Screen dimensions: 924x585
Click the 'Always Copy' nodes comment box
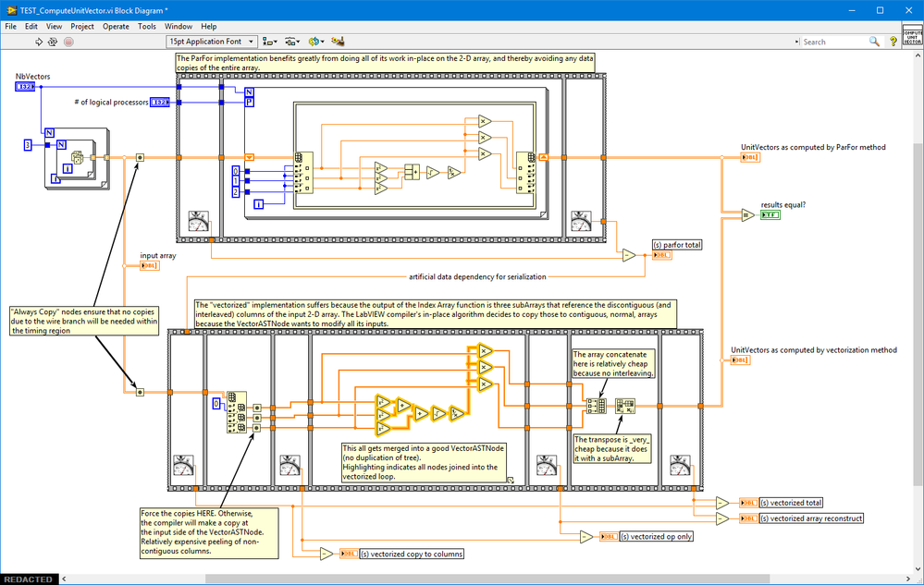(x=84, y=321)
